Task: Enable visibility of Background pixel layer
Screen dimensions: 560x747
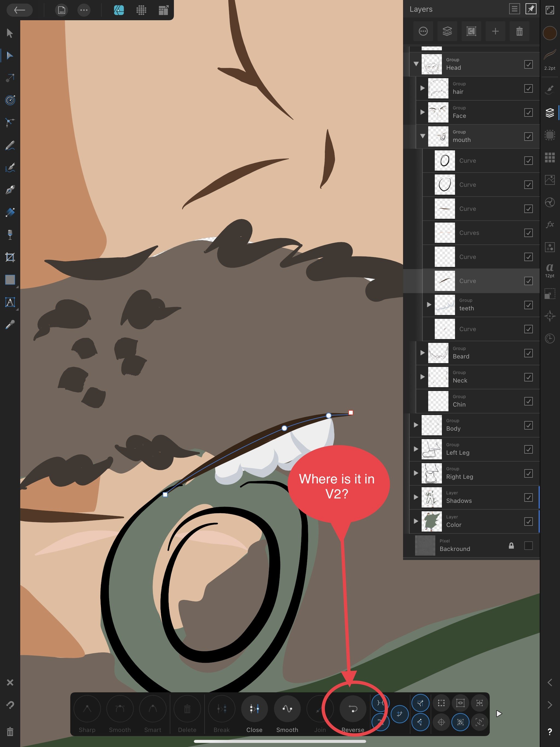Action: point(528,545)
